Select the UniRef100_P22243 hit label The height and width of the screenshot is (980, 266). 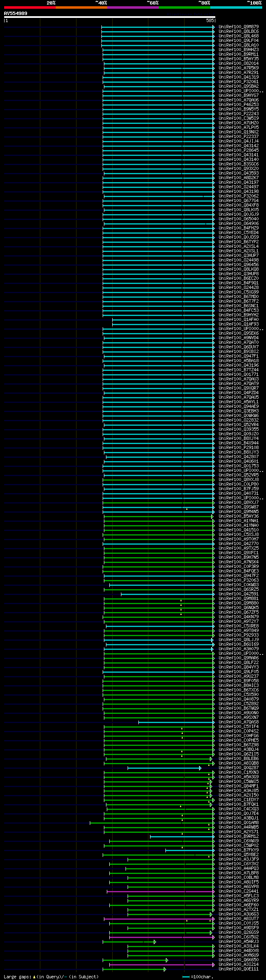pos(239,114)
